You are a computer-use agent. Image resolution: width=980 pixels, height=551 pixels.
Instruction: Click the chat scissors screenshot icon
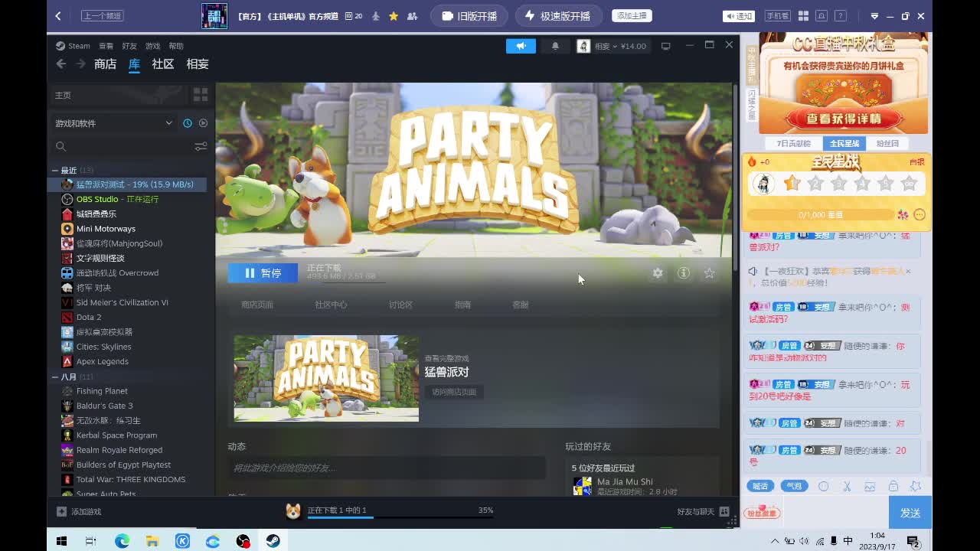tap(847, 486)
